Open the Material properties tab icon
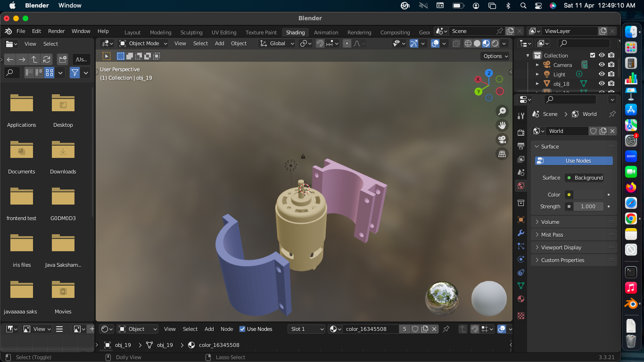The height and width of the screenshot is (362, 644). (x=521, y=299)
